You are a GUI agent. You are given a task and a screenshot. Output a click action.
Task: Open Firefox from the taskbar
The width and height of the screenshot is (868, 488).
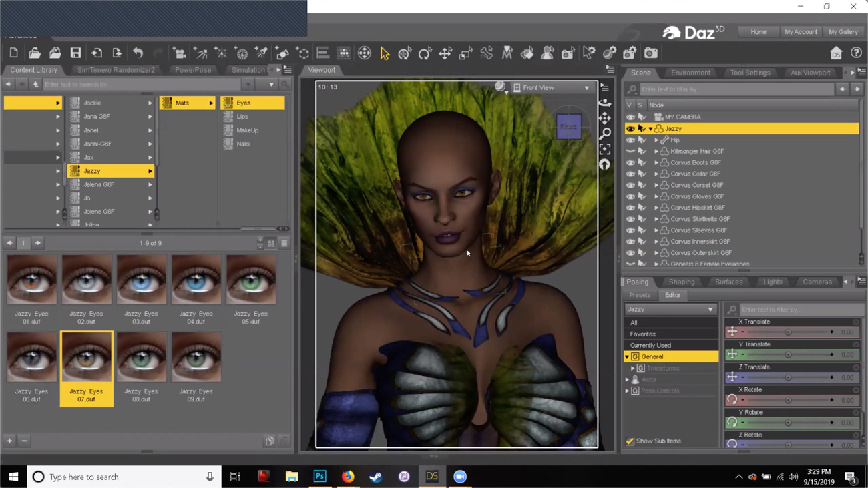[x=348, y=477]
